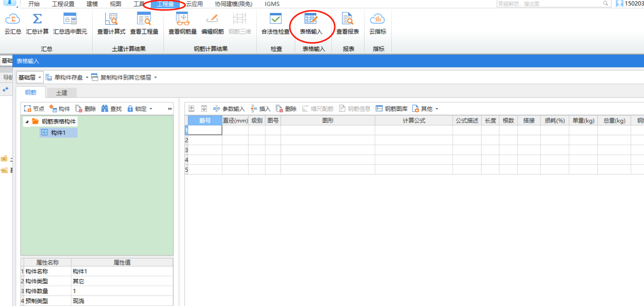Insert a rebar row with 插入
644x306 pixels.
(261, 109)
